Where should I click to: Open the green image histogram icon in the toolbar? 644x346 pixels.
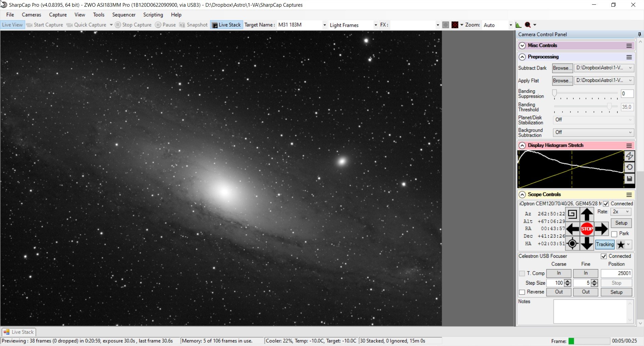(x=518, y=25)
